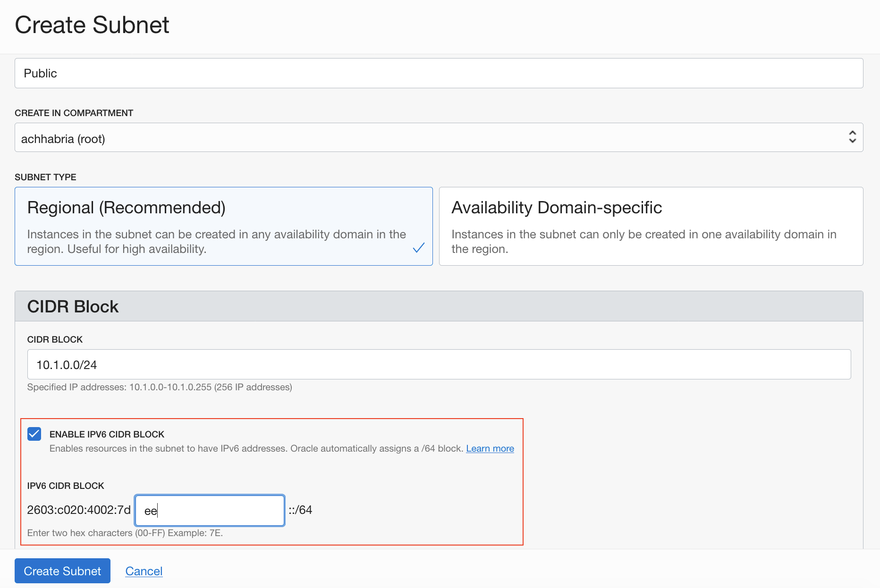Click the CIDR Block field with 10.1.0.0/24

point(438,364)
